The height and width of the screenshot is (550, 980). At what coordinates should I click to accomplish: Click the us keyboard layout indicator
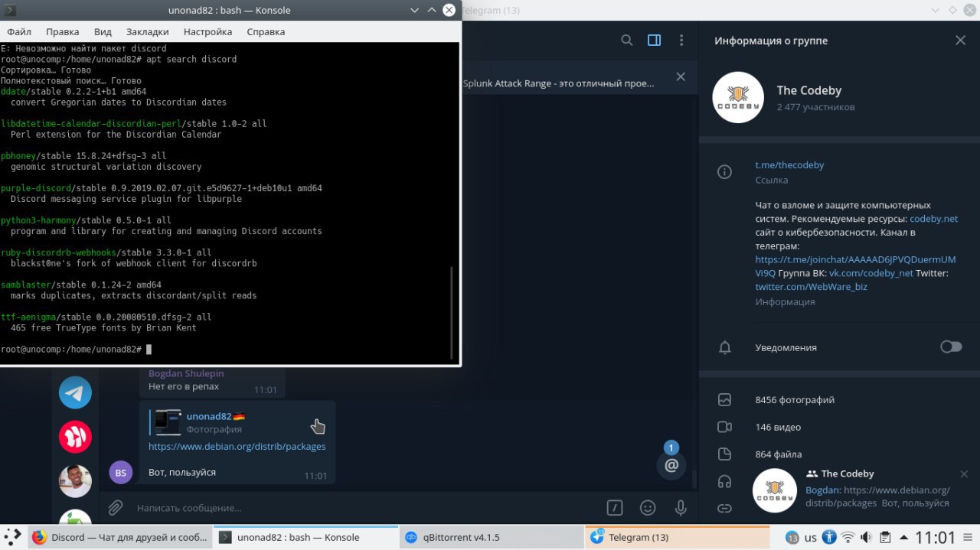811,538
